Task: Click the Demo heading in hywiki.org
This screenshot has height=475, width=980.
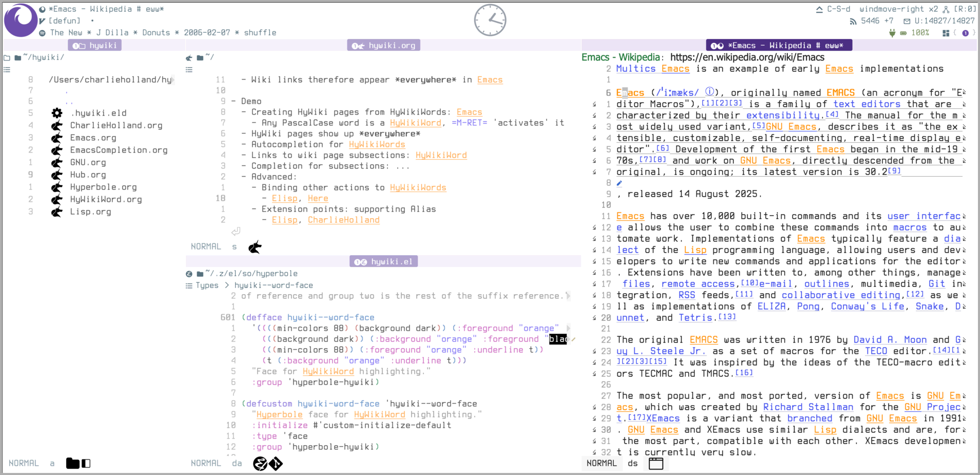Action: tap(251, 101)
